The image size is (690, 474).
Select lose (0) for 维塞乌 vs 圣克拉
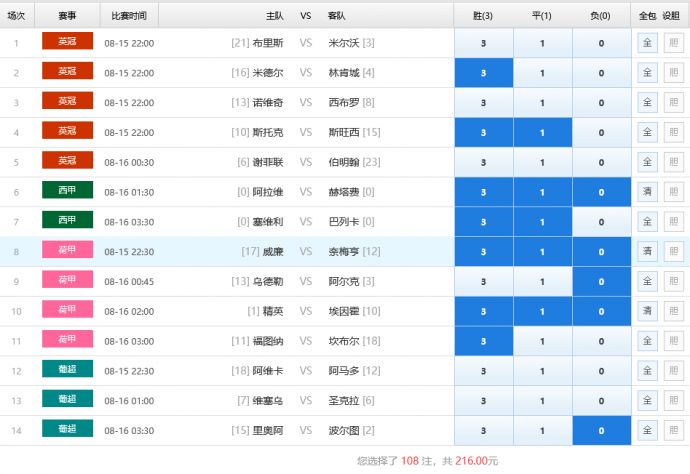coord(602,401)
